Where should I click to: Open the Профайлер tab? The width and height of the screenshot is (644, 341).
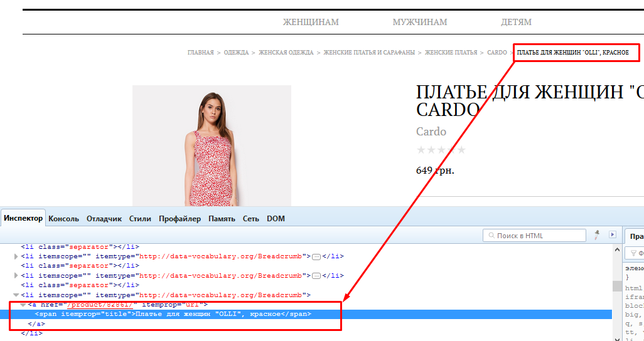(x=180, y=219)
